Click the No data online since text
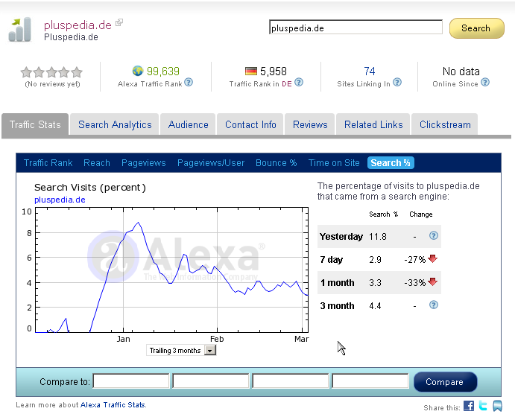 [x=461, y=71]
